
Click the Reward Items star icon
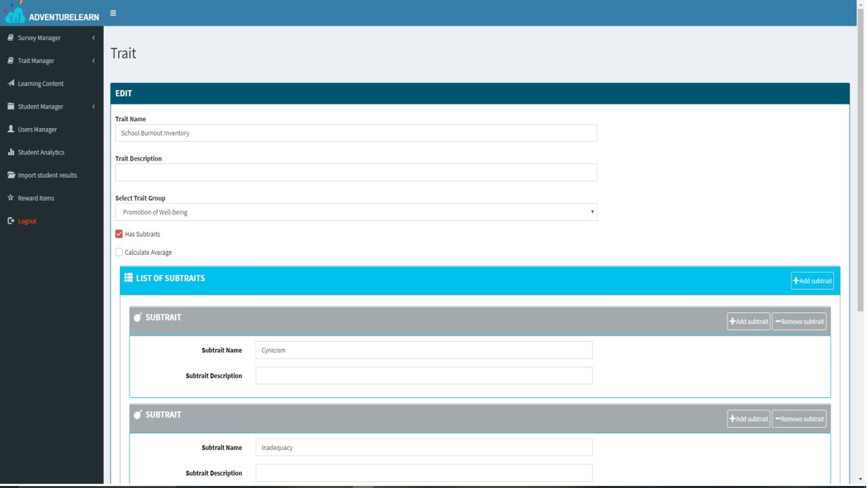coord(11,198)
